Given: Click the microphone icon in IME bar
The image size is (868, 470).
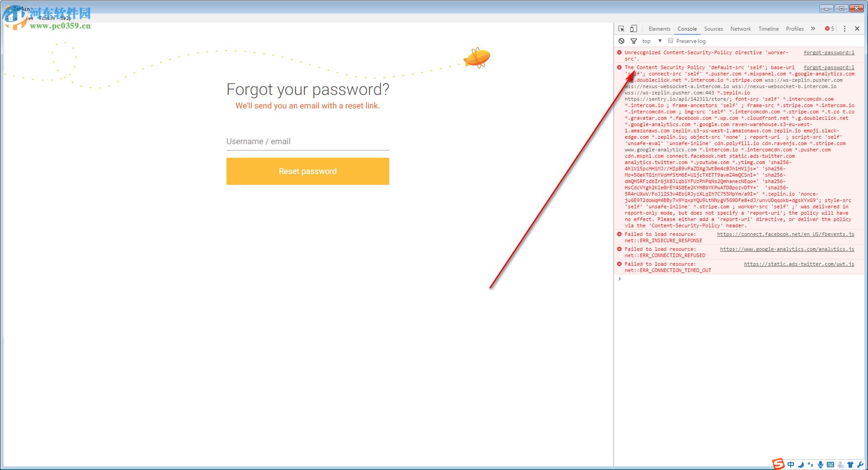Looking at the screenshot, I should [x=820, y=465].
